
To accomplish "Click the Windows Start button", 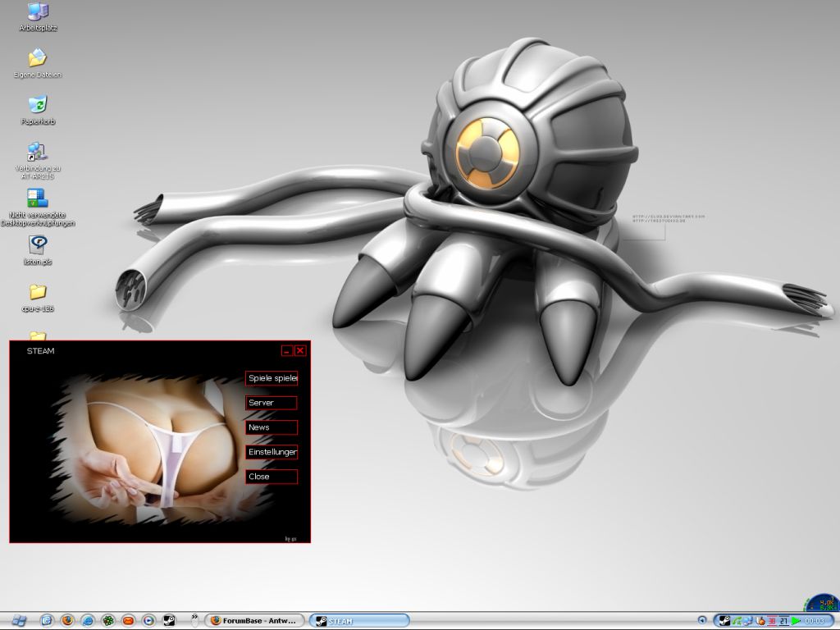I will [x=19, y=621].
